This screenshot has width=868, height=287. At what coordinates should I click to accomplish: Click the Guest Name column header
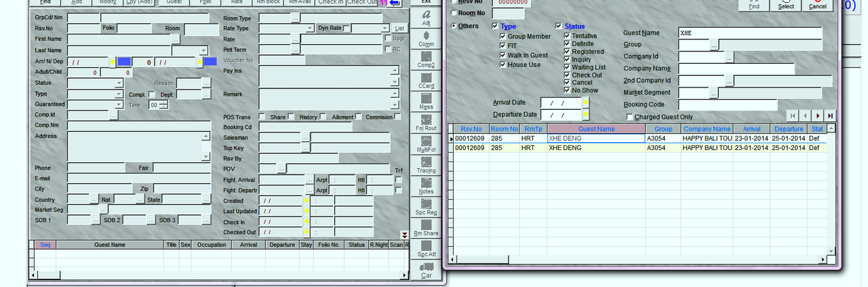pos(596,129)
